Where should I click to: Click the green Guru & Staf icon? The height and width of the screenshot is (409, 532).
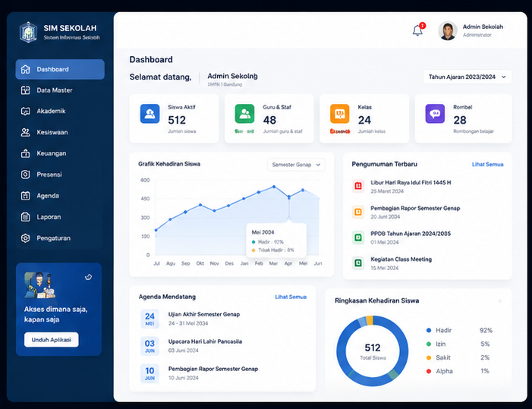click(244, 114)
